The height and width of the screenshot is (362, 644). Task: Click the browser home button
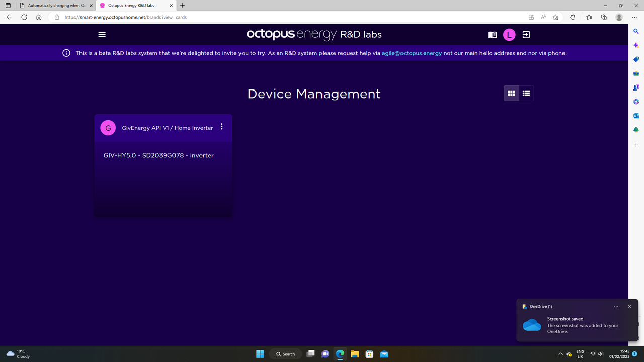point(39,17)
